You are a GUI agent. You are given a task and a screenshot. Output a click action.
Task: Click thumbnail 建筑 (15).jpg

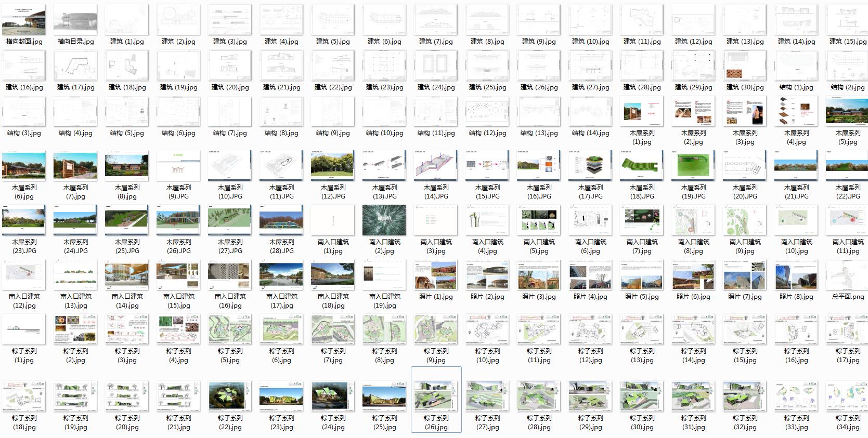(x=848, y=20)
